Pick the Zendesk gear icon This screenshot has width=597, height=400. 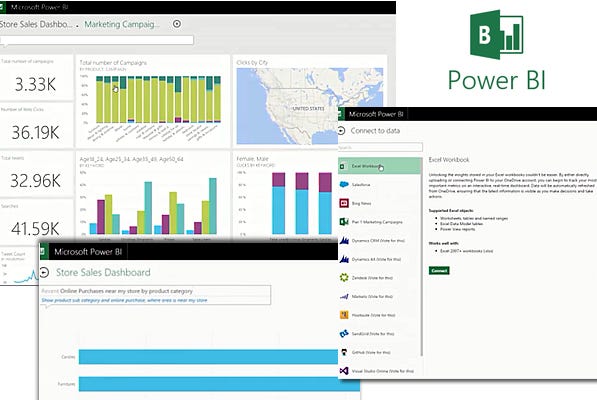(x=344, y=277)
